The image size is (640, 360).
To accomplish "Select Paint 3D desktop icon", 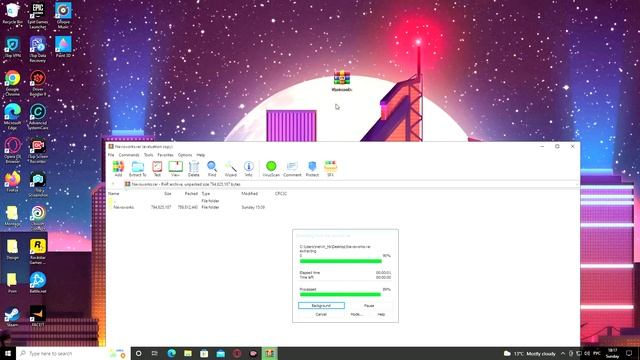I will pos(63,47).
